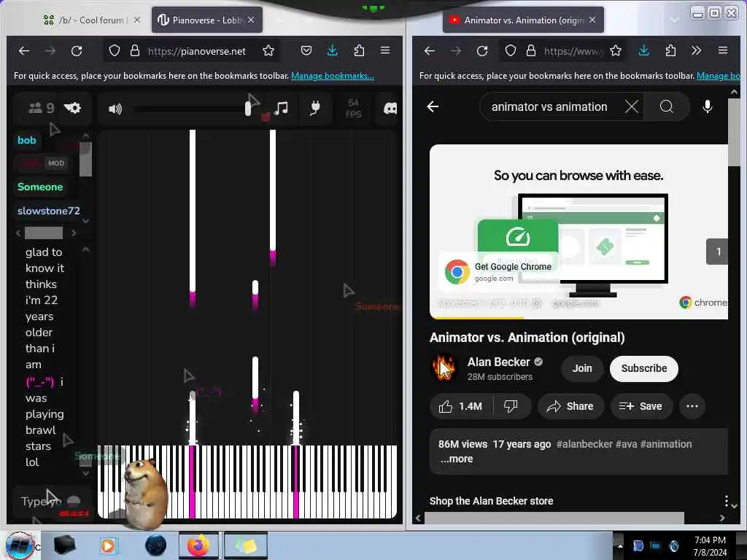Image resolution: width=747 pixels, height=560 pixels.
Task: Close the Pianoverse tab
Action: 251,20
